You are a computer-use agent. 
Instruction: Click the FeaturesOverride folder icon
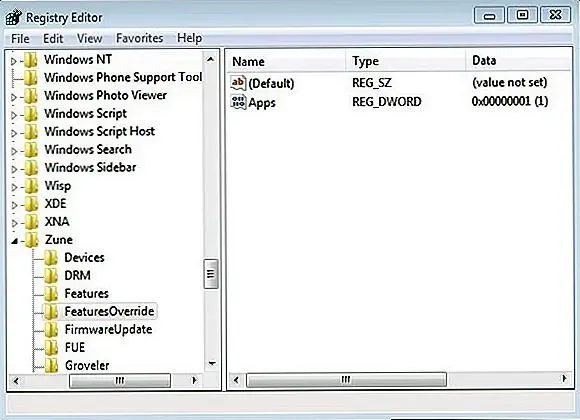click(x=51, y=311)
